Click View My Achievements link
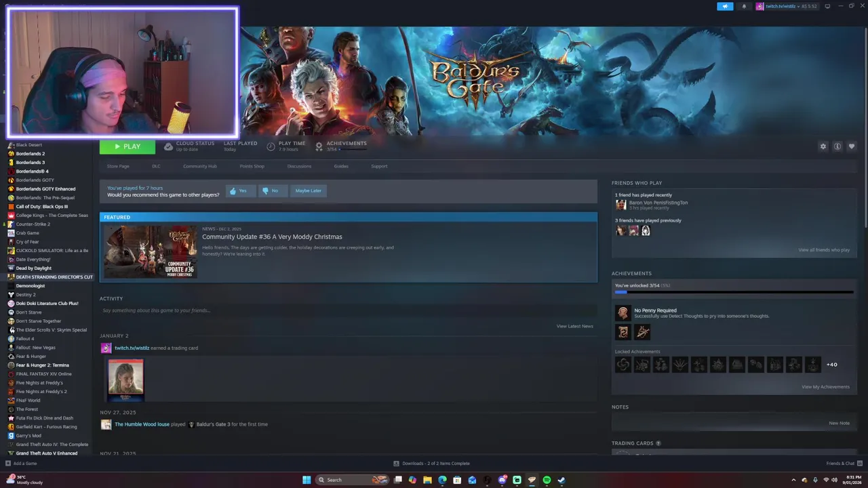The height and width of the screenshot is (488, 868). pyautogui.click(x=825, y=387)
